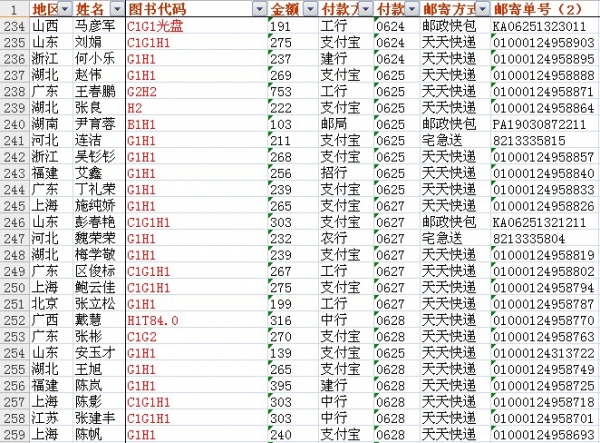Expand the 图书代码 filter arrow

pyautogui.click(x=258, y=8)
